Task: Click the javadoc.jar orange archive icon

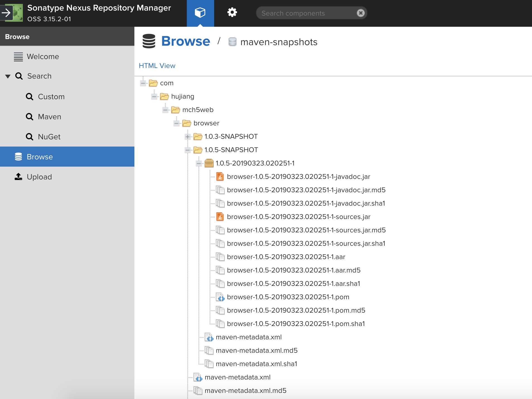Action: click(x=220, y=177)
